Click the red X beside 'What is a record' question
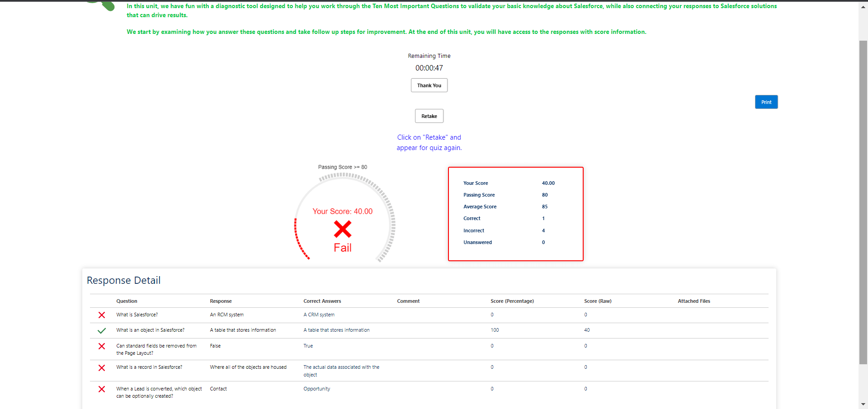The image size is (868, 409). pos(102,368)
